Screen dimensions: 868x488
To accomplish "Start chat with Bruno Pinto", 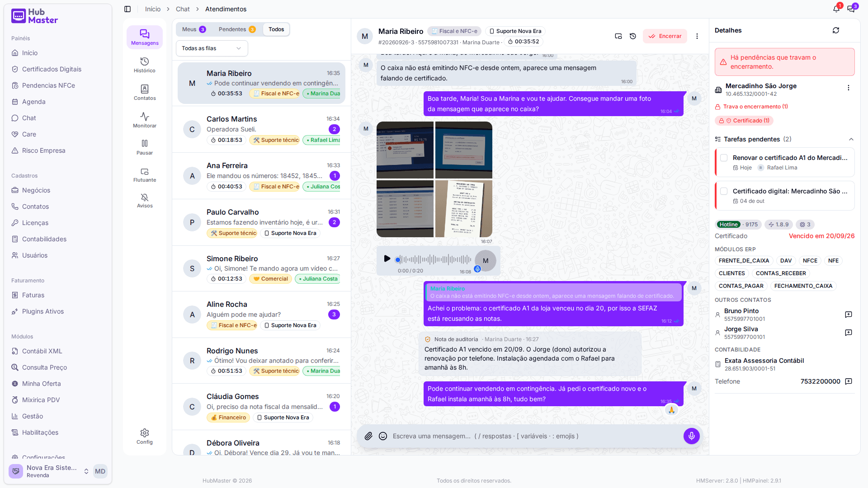I will 849,314.
